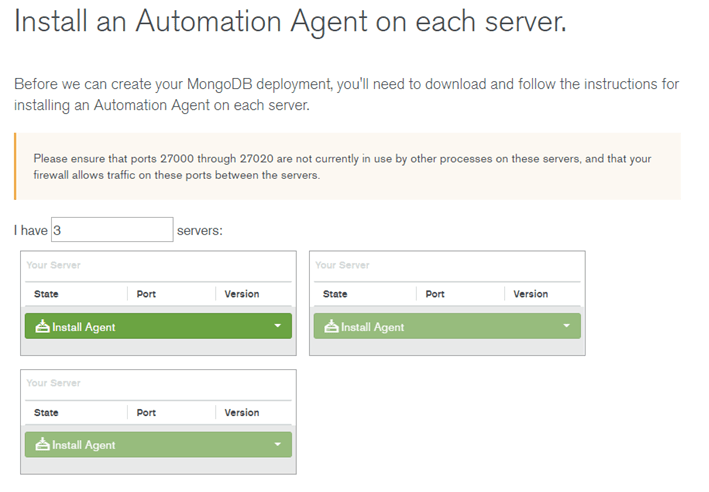
Task: Select the Port column header in the third server card
Action: click(x=146, y=412)
